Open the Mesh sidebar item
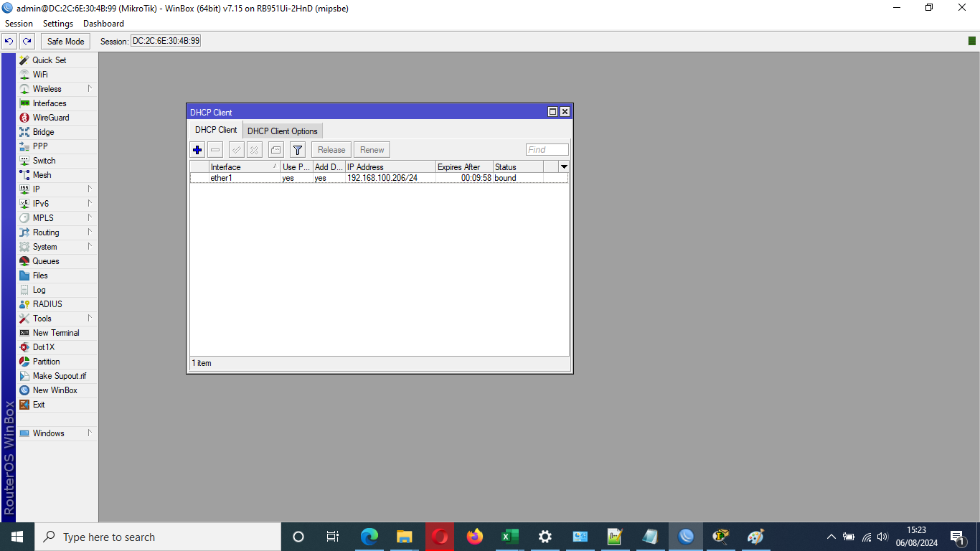 coord(57,175)
